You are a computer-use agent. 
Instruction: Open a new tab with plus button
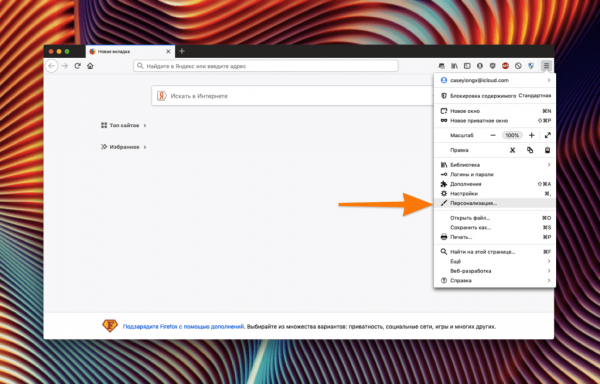[182, 51]
